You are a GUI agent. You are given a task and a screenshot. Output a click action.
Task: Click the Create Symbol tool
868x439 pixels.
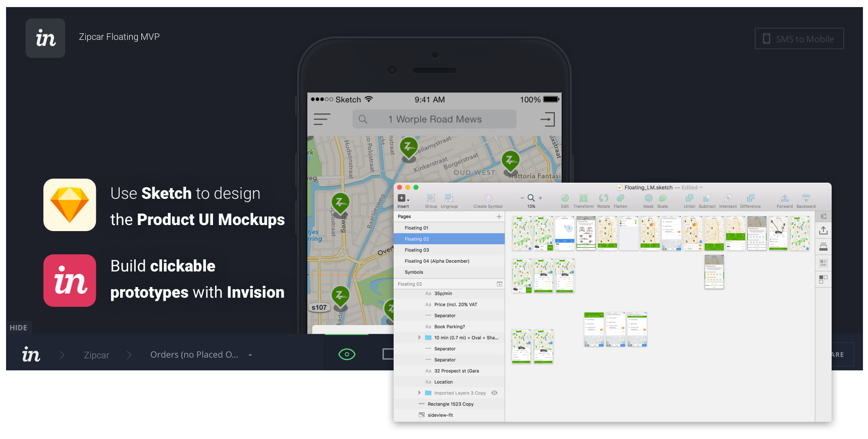[x=488, y=201]
